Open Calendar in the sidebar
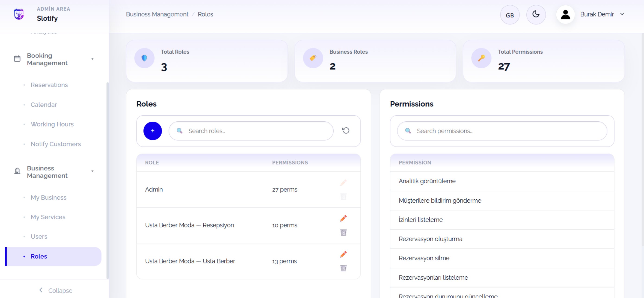The width and height of the screenshot is (644, 298). click(x=44, y=105)
